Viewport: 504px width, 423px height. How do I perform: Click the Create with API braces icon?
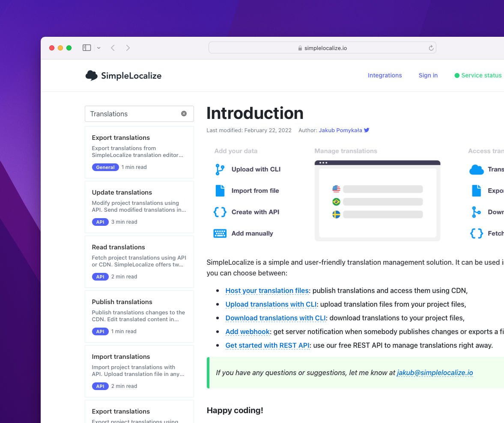click(x=220, y=212)
